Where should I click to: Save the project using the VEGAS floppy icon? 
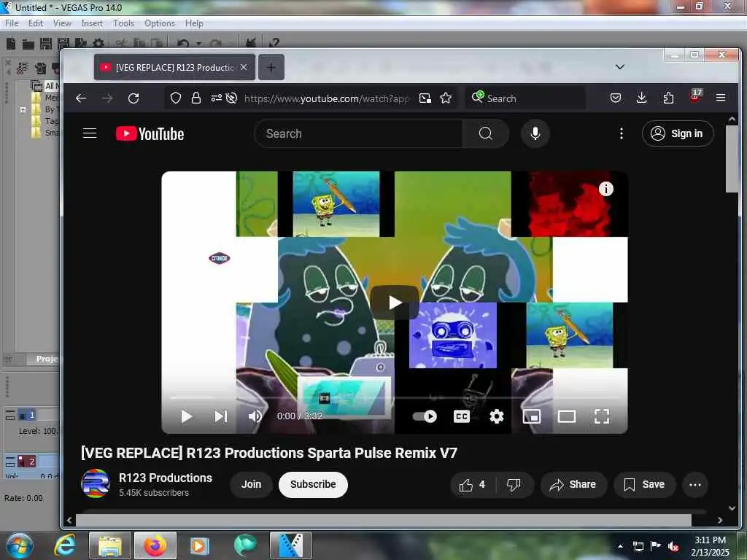46,44
